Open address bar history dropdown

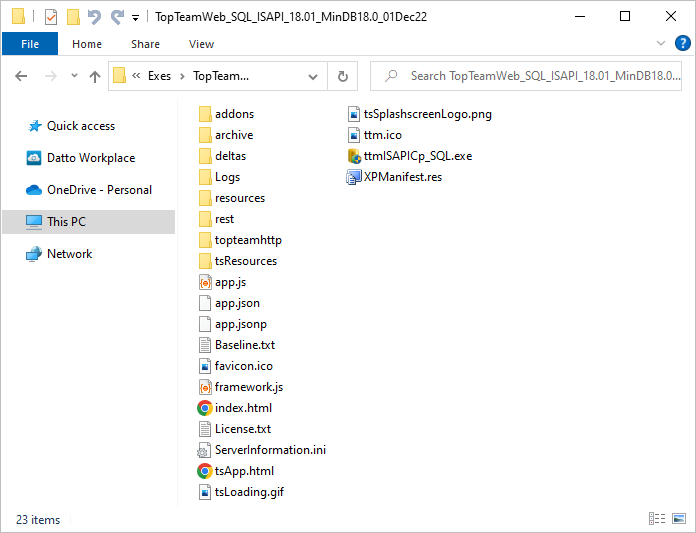pyautogui.click(x=313, y=77)
